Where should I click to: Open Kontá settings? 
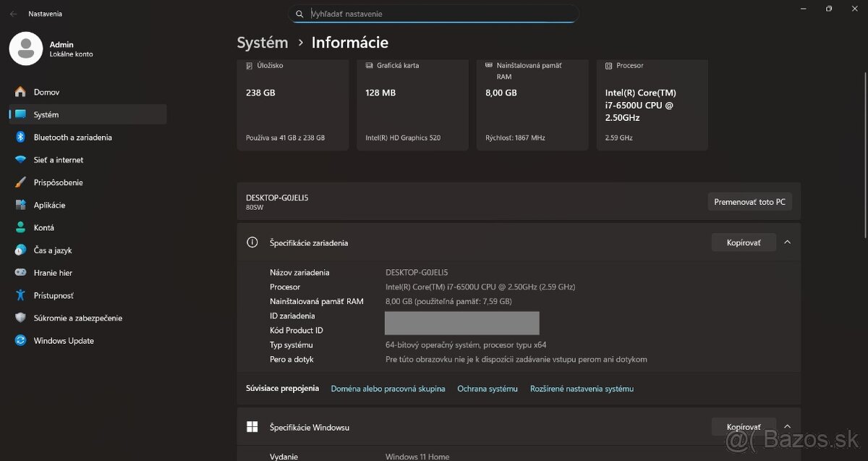[x=45, y=227]
